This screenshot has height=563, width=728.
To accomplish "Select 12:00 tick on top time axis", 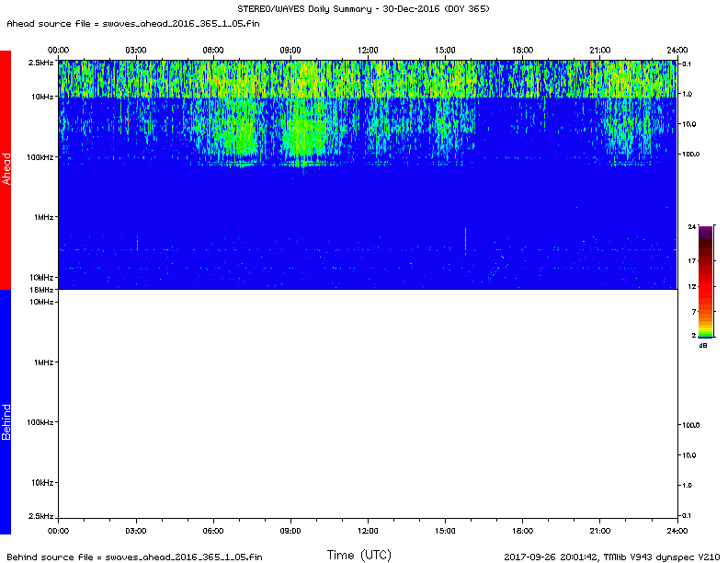I will 368,49.
